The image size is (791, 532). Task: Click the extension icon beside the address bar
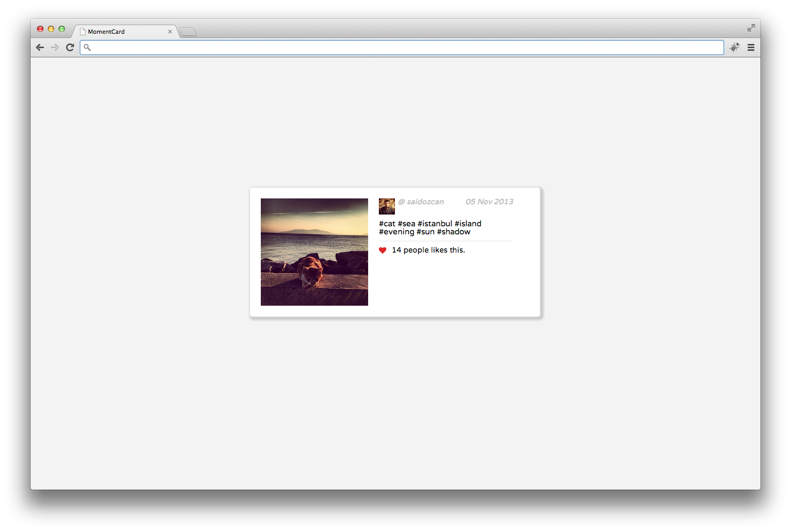click(x=735, y=47)
